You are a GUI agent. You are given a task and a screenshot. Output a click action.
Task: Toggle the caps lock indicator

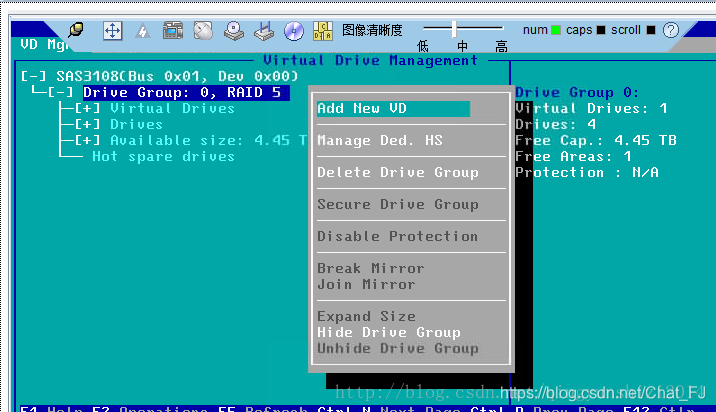(601, 30)
